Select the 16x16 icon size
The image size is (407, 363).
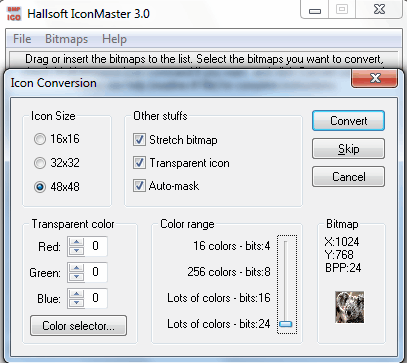(x=40, y=139)
